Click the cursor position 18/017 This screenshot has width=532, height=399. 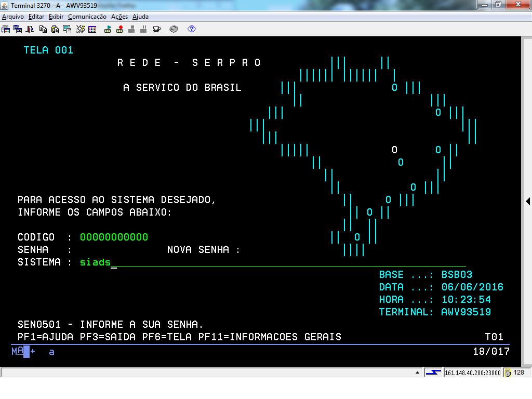(491, 352)
